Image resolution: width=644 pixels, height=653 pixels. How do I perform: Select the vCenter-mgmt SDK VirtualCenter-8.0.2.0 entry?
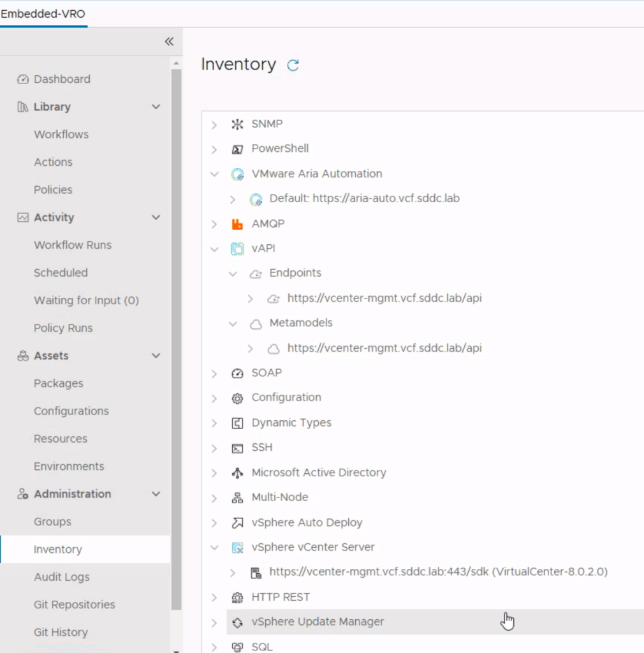[438, 572]
